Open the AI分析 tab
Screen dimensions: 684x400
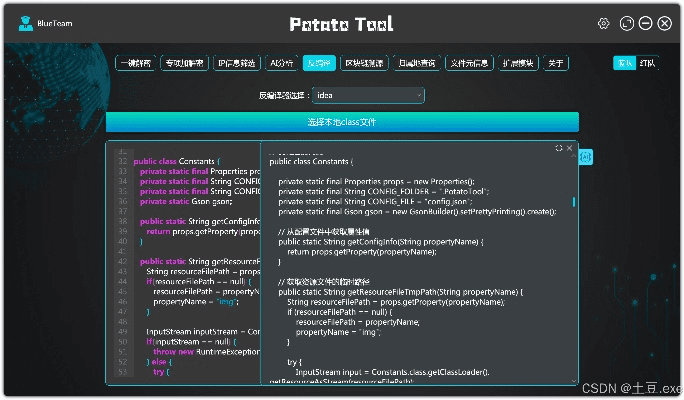click(282, 63)
